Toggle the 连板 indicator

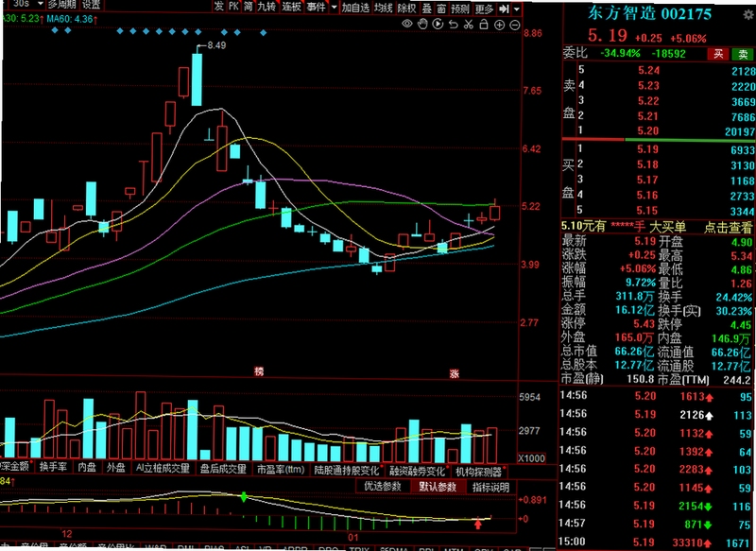pos(291,7)
